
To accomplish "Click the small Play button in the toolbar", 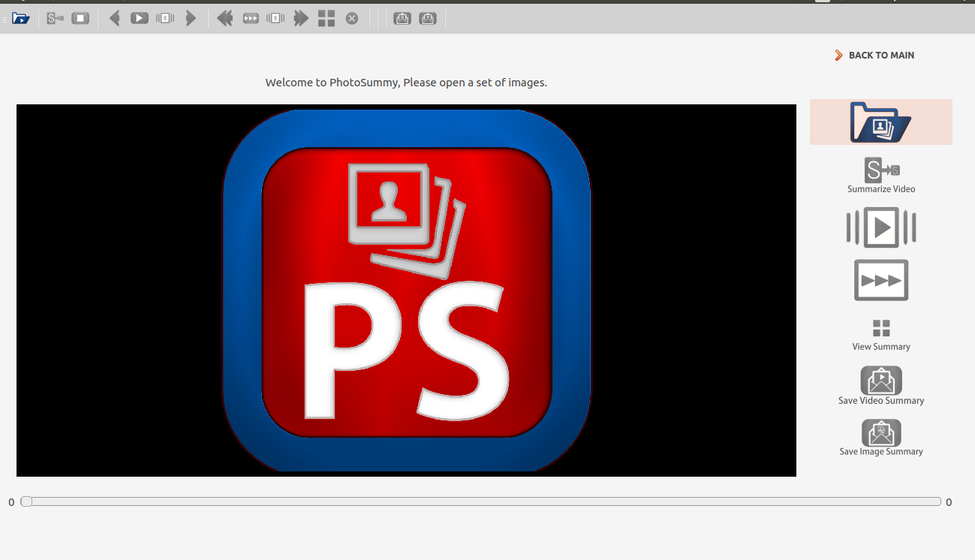I will click(140, 18).
